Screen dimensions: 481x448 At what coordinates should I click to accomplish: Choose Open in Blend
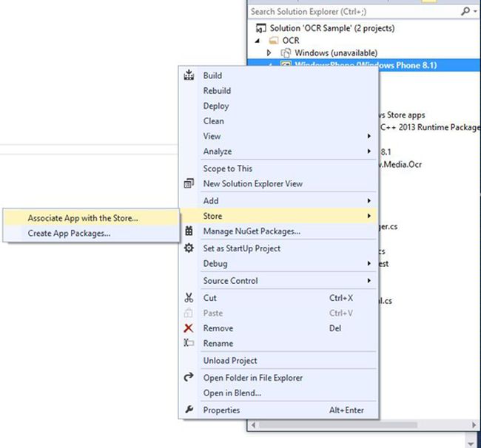coord(279,393)
